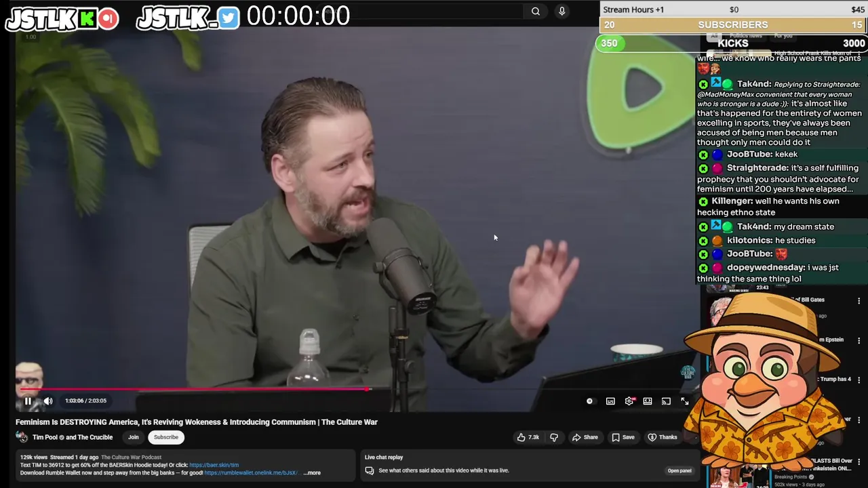Open the live chat replay panel
Screen dimensions: 868x488
pos(679,470)
